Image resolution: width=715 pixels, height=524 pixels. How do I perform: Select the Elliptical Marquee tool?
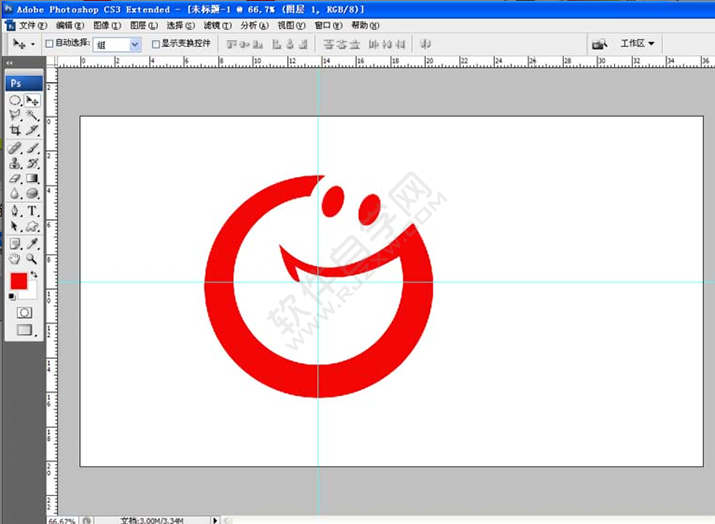(15, 101)
